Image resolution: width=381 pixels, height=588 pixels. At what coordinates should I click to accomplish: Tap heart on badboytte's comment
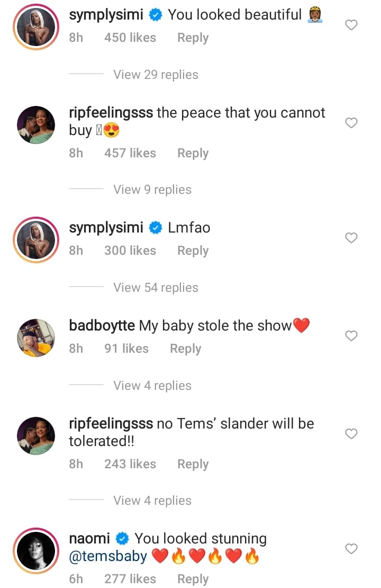point(351,336)
